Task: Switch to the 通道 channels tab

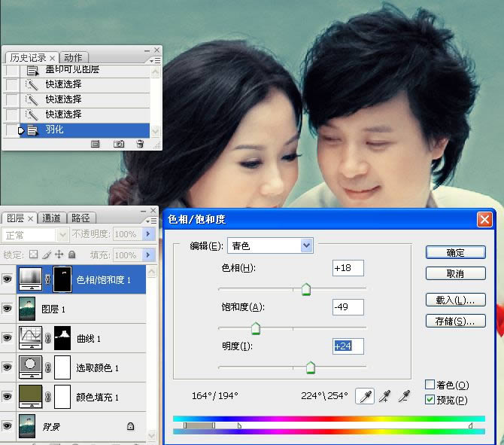Action: (x=51, y=218)
